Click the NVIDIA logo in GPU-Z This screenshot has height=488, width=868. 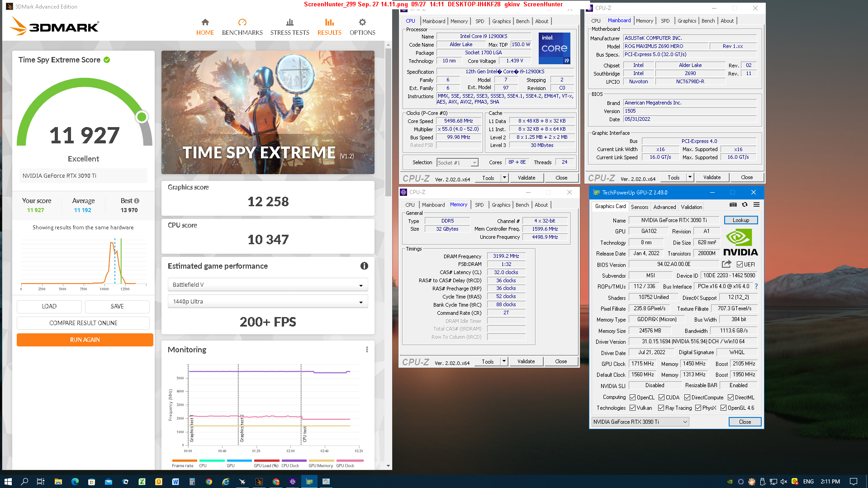click(740, 243)
